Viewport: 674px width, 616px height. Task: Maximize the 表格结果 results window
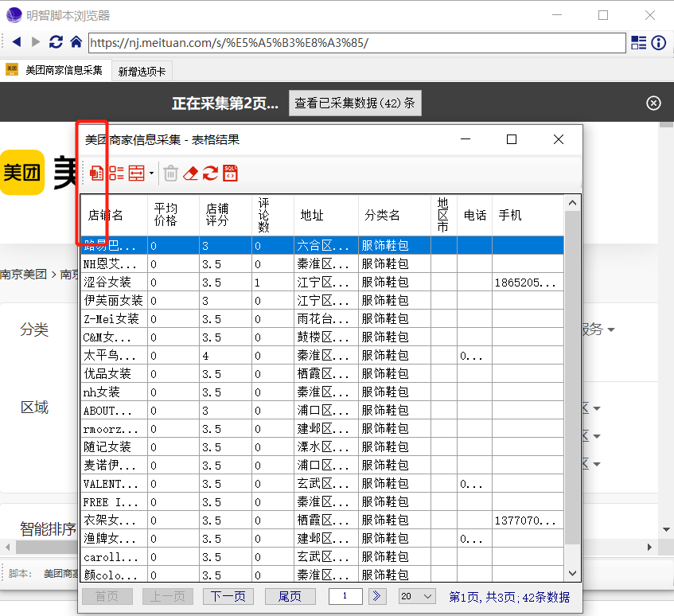[512, 139]
